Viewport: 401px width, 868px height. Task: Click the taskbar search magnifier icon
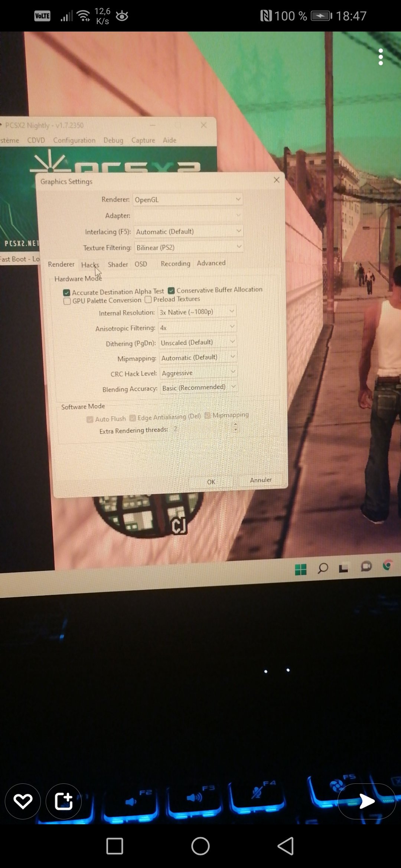(x=323, y=568)
